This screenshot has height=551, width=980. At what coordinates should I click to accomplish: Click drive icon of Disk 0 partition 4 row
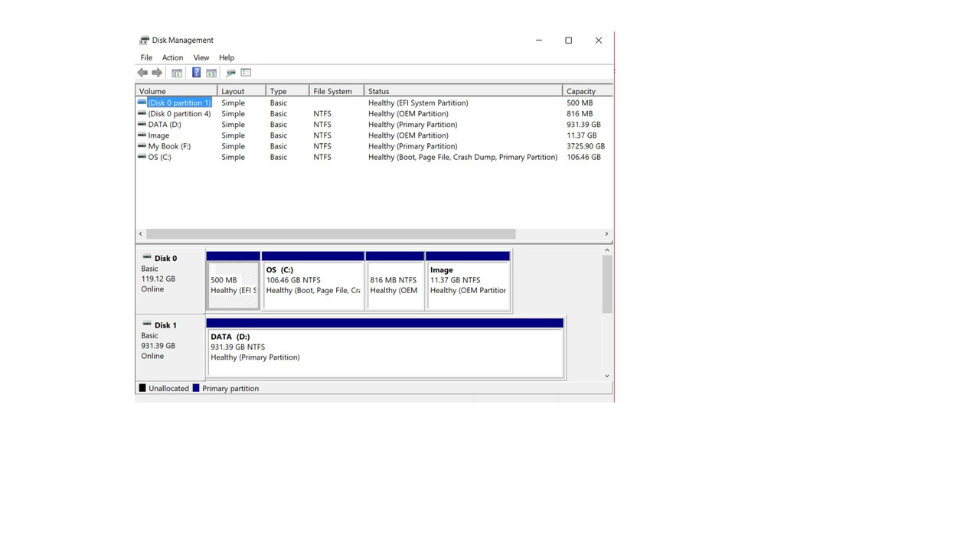click(142, 113)
